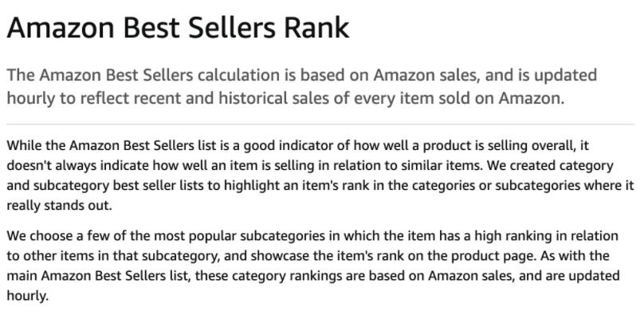
Task: Click the paragraph starting "While the Amazon Best Sellers"
Action: [320, 175]
